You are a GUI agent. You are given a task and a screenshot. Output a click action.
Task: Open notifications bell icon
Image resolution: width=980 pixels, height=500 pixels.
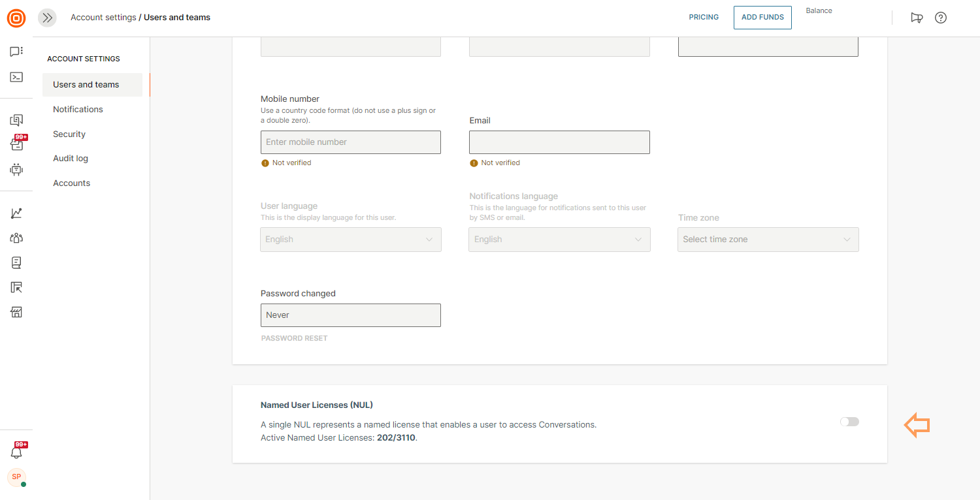[x=16, y=452]
